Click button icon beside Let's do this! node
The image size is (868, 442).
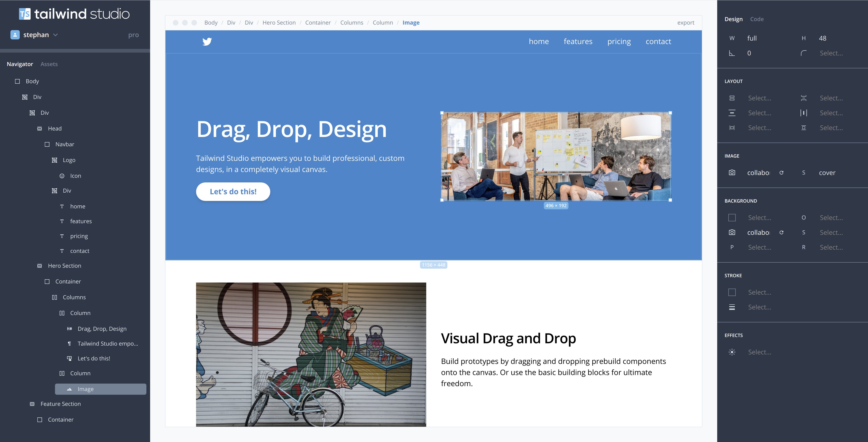(x=69, y=359)
